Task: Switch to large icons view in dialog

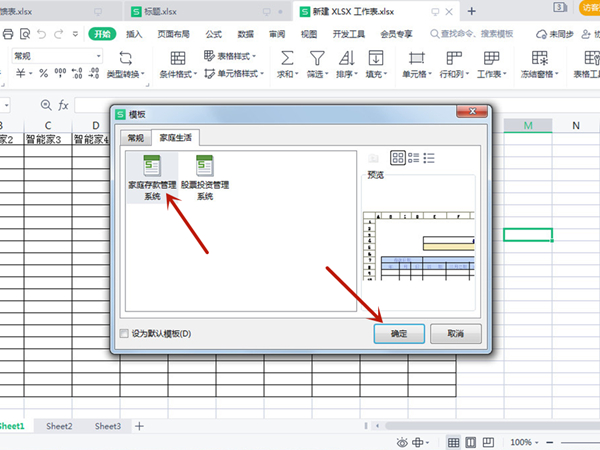Action: [397, 158]
